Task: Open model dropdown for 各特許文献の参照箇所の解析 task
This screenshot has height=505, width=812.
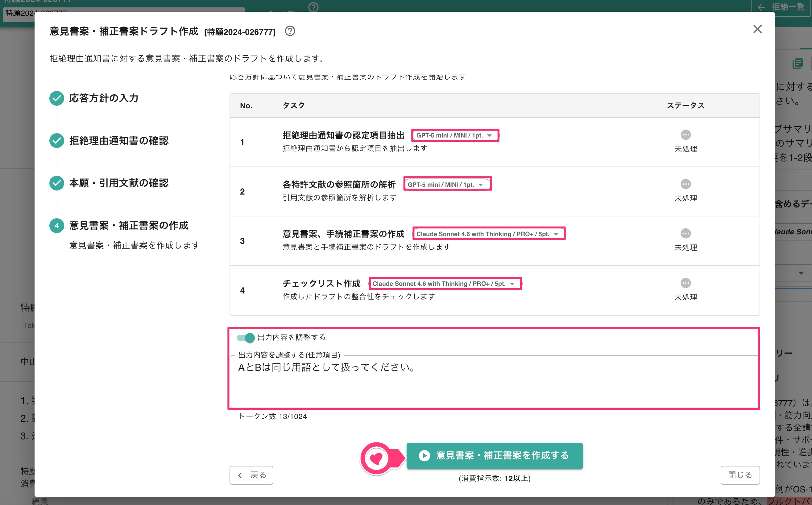Action: pyautogui.click(x=447, y=184)
